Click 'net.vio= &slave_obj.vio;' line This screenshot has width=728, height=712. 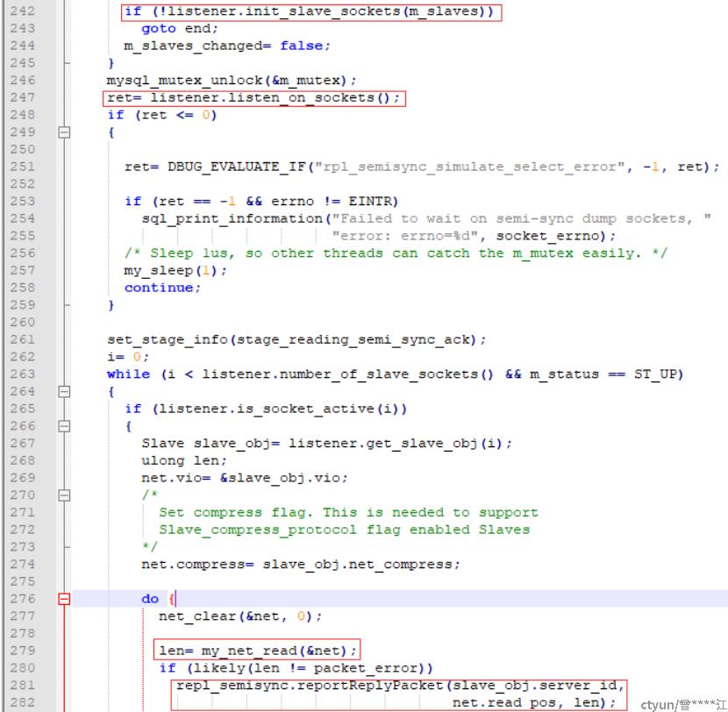(x=244, y=478)
